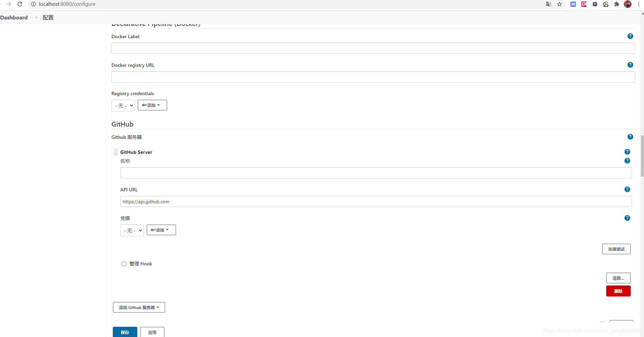Click the browser address bar URL

(67, 4)
